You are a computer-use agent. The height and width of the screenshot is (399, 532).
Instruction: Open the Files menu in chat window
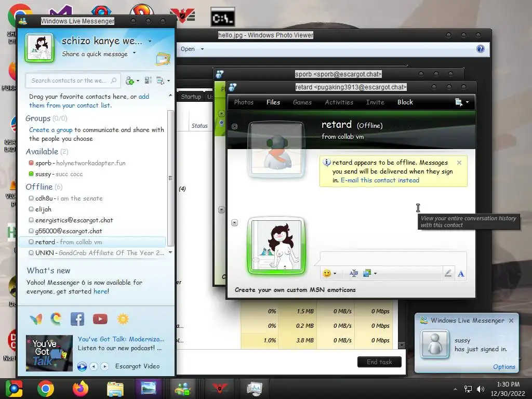tap(273, 102)
